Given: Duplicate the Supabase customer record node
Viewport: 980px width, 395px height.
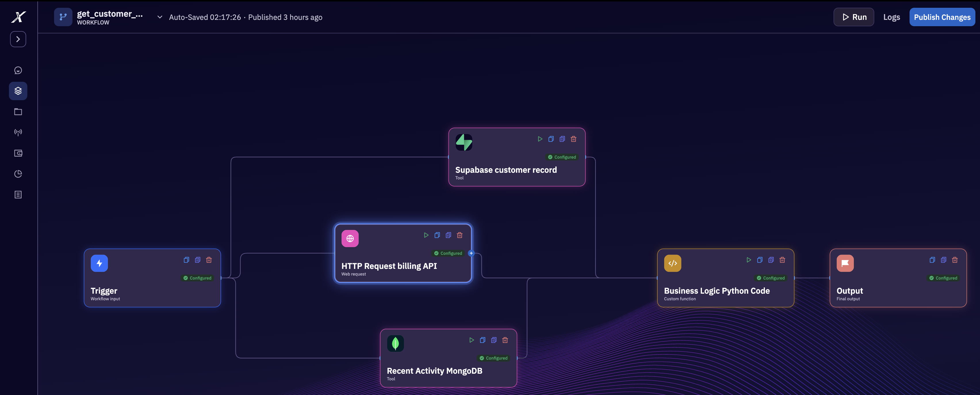Looking at the screenshot, I should 562,139.
